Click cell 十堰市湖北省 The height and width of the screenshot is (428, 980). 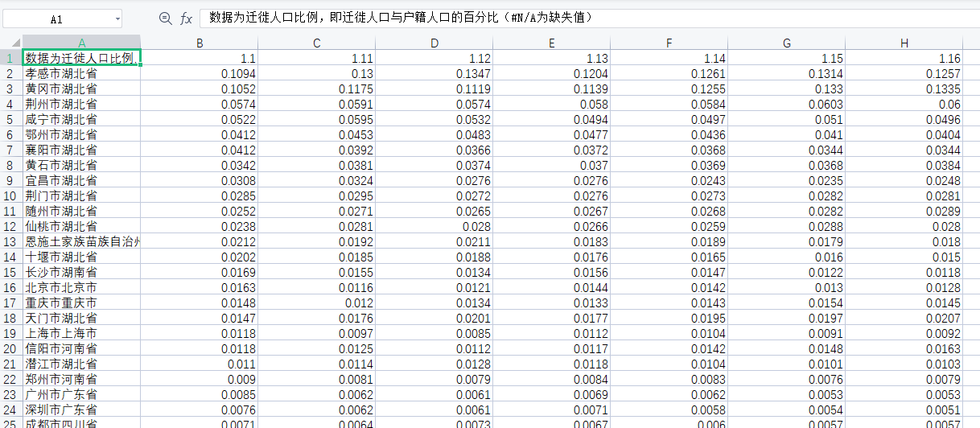pos(81,257)
